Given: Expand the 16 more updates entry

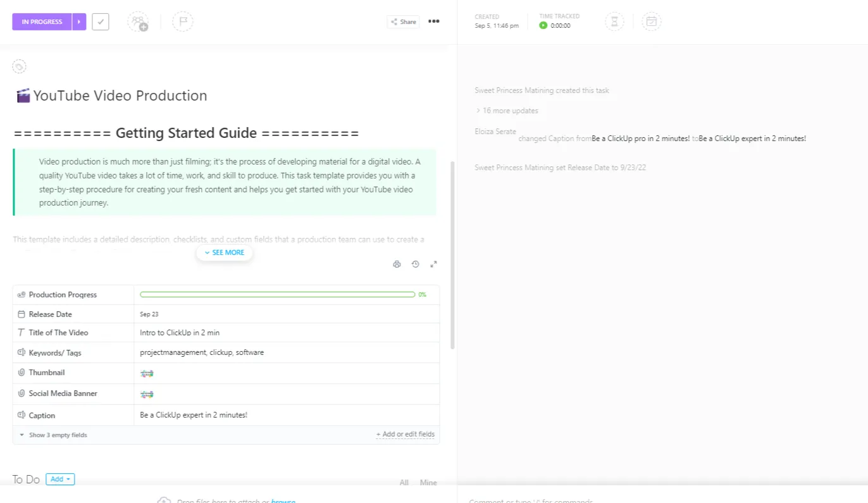Looking at the screenshot, I should click(507, 111).
